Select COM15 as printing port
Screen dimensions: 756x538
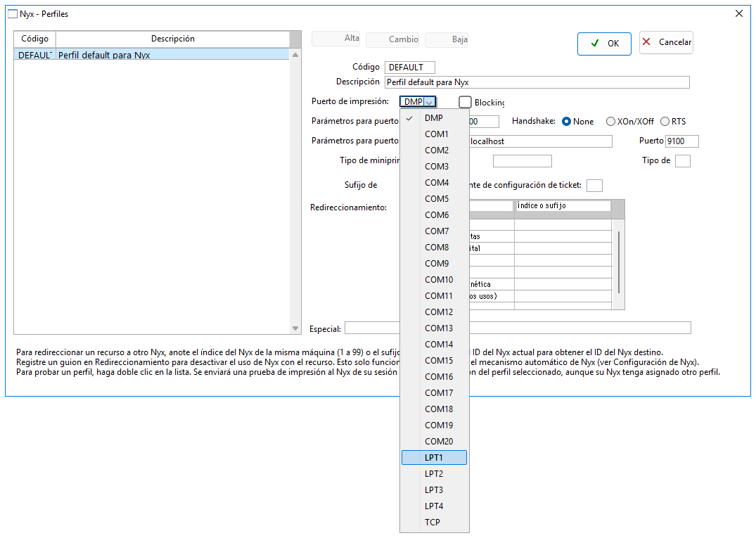pos(434,361)
